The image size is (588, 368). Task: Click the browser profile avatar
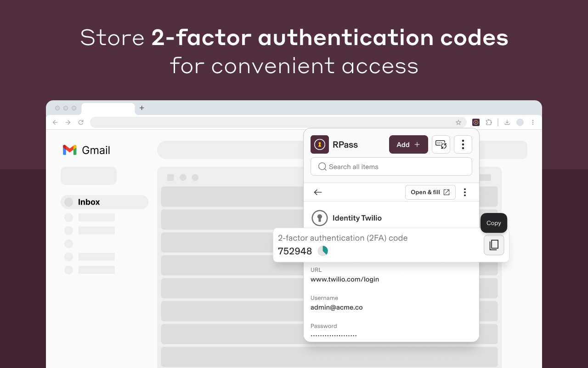coord(520,122)
